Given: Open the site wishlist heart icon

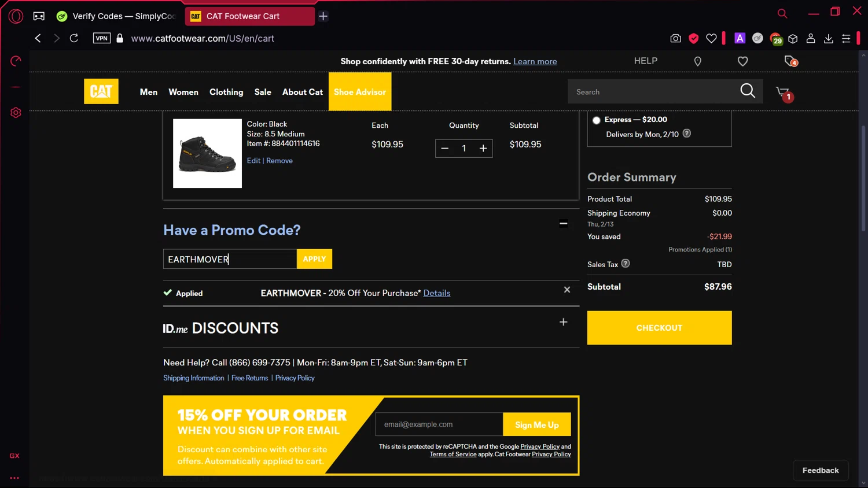Looking at the screenshot, I should 743,61.
